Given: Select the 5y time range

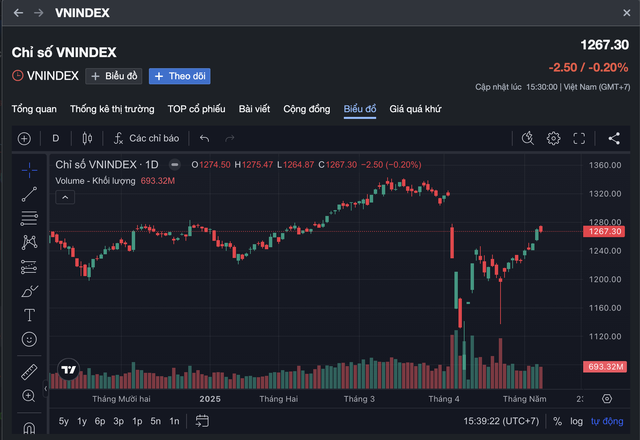Looking at the screenshot, I should pyautogui.click(x=64, y=421).
